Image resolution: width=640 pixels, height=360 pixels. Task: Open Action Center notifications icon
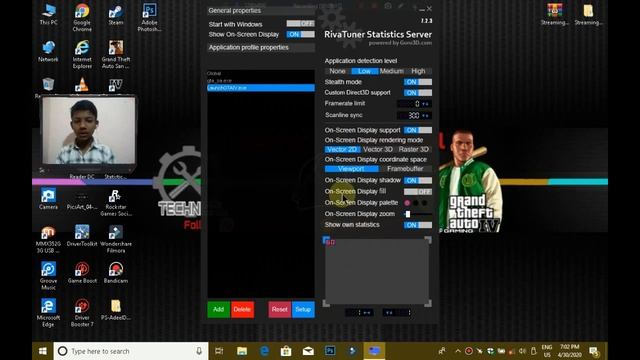click(x=594, y=351)
